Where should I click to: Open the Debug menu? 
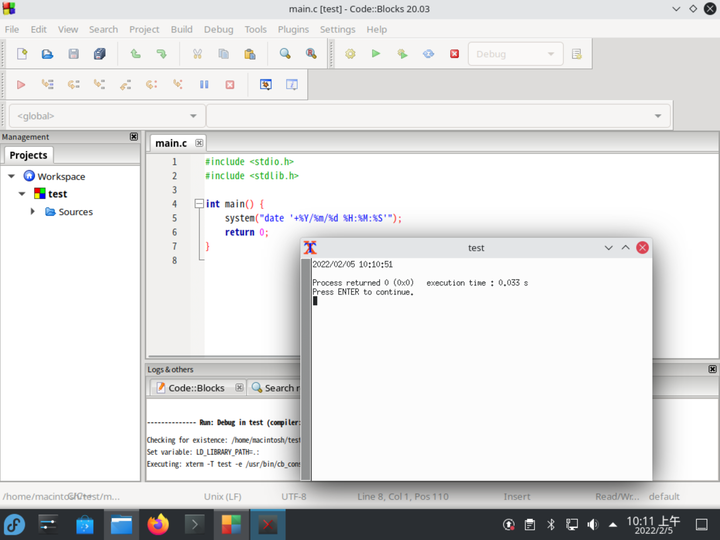click(219, 29)
